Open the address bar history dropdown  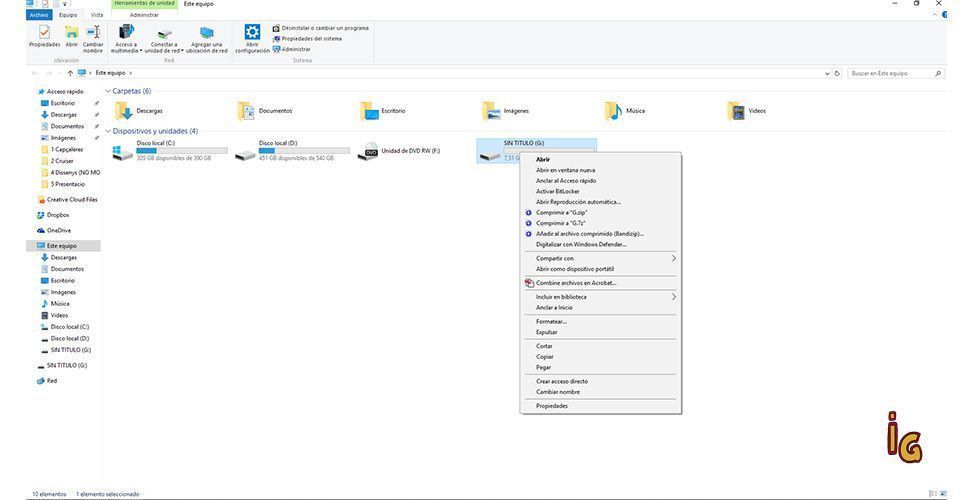pyautogui.click(x=827, y=73)
